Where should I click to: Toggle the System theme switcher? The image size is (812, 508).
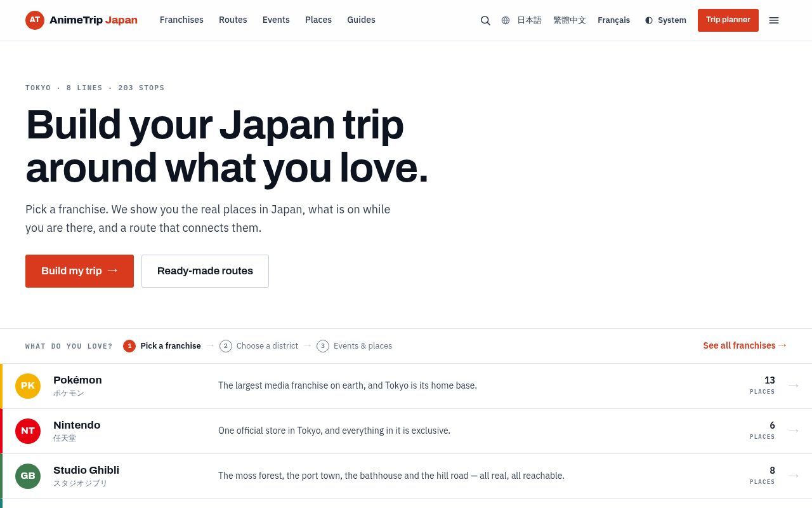[665, 20]
